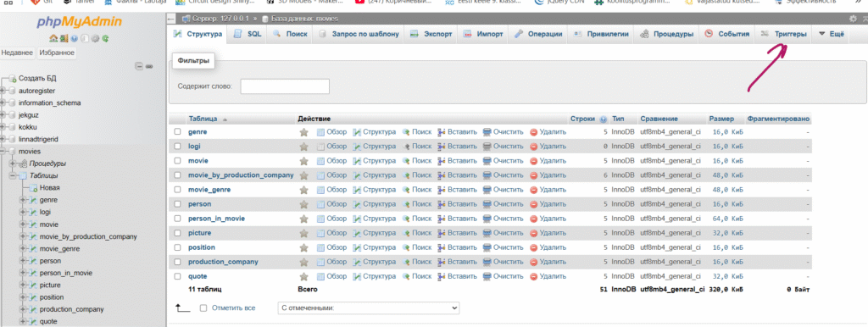Screen dimensions: 868x327
Task: Open the Экспорт tab
Action: [431, 34]
